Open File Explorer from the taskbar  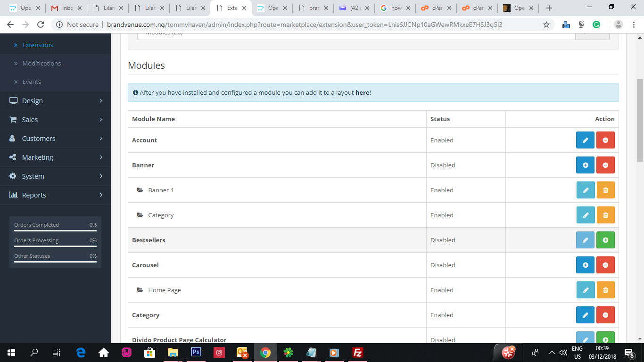[173, 352]
